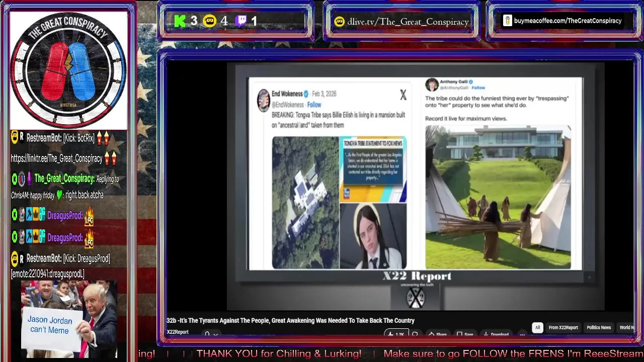Screen dimensions: 644x362
Task: Click 'THANK YOU for Chilling & Lurking!' ticker text
Action: (x=279, y=354)
